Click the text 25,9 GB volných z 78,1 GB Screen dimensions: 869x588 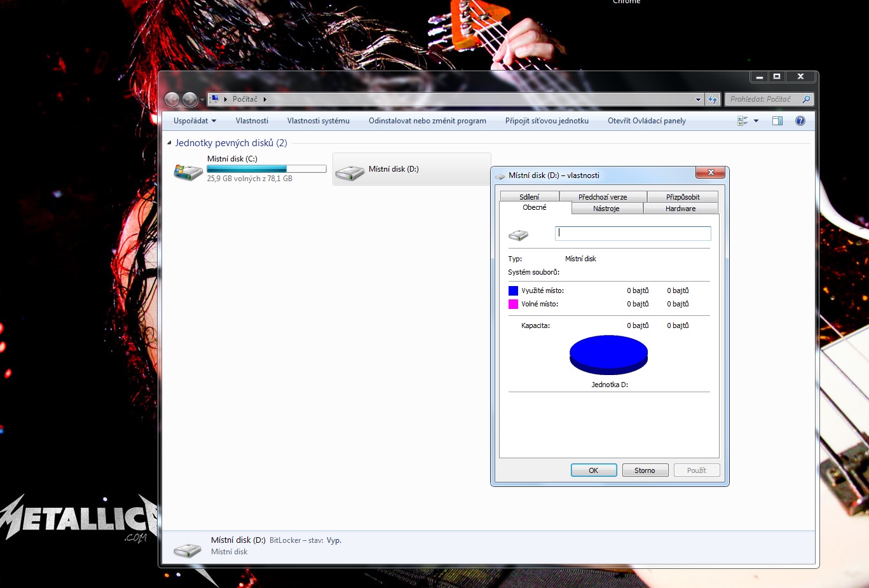(250, 179)
